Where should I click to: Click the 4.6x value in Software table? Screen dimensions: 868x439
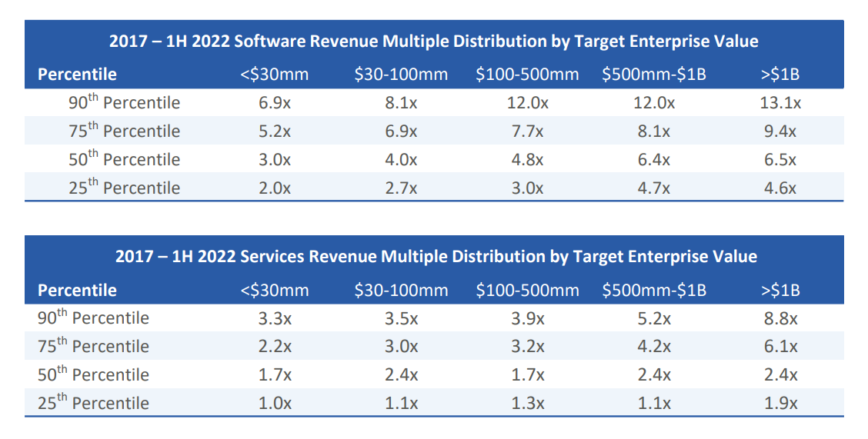coord(780,188)
